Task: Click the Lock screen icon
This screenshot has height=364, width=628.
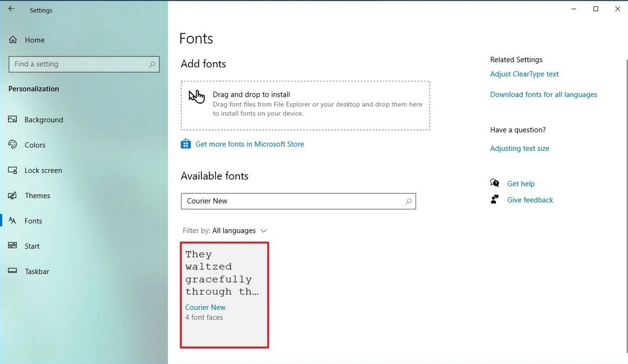Action: (13, 170)
